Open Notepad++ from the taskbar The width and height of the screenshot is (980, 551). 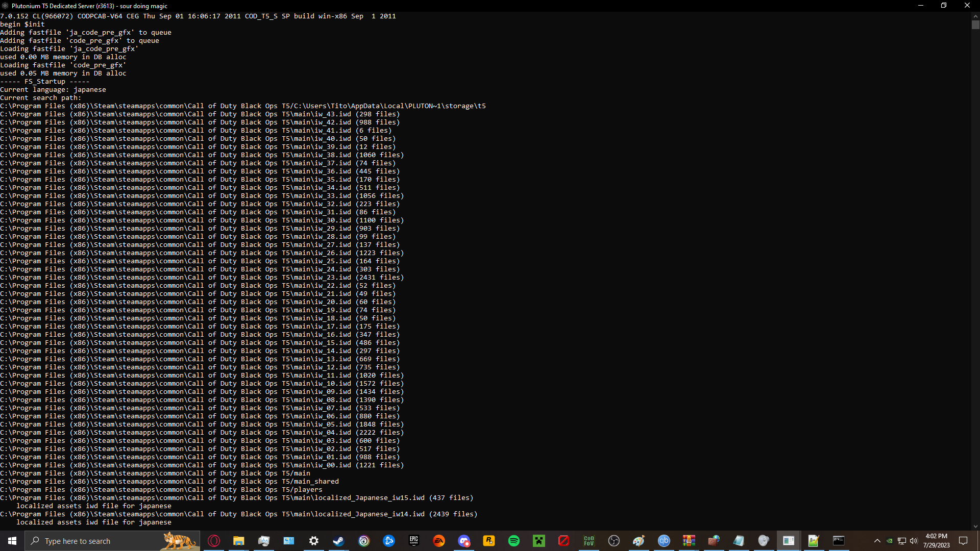tap(814, 541)
